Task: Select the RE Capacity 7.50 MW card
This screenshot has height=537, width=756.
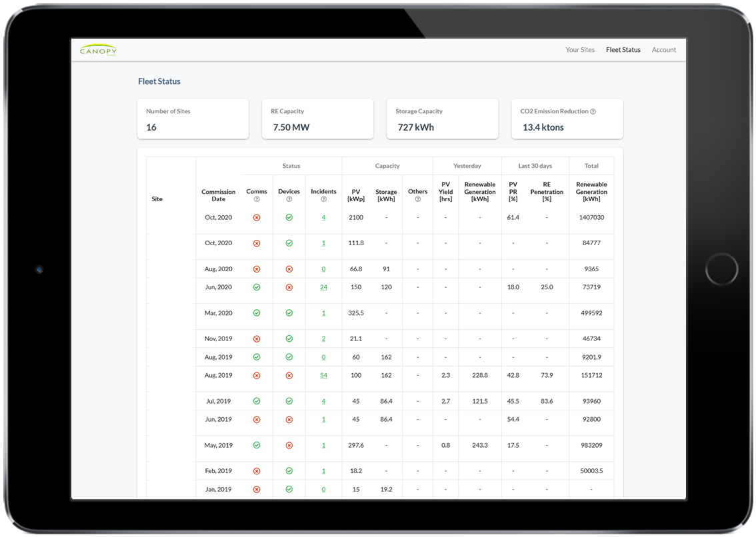Action: [317, 119]
